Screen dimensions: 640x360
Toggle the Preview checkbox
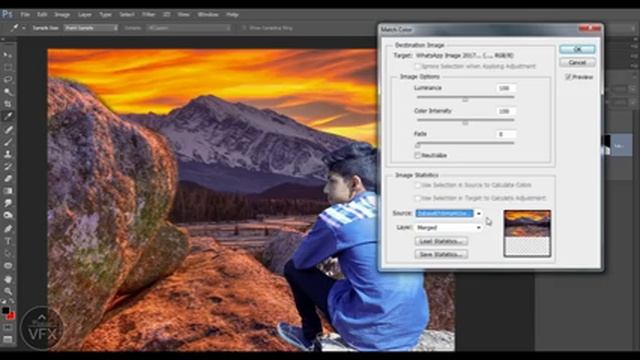tap(568, 77)
